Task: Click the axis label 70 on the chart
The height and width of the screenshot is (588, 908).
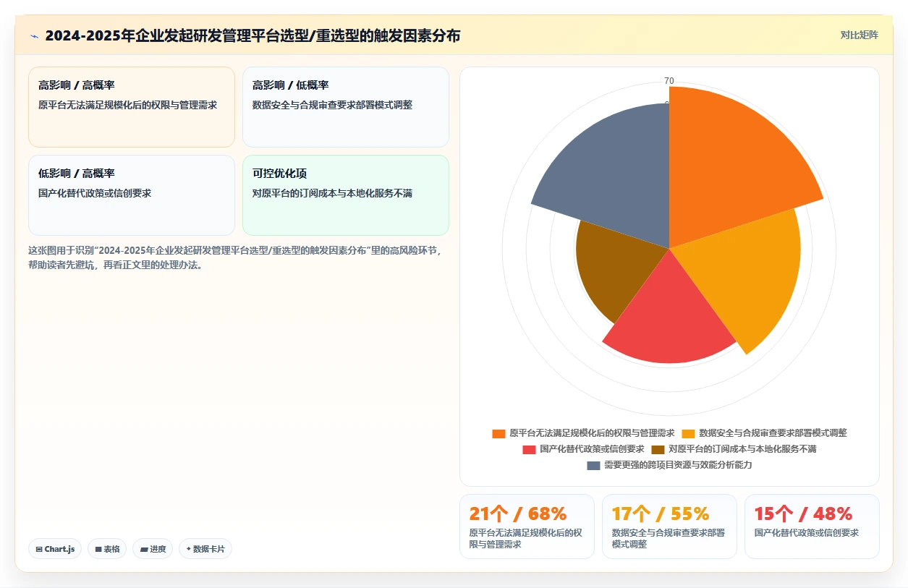Action: click(669, 81)
